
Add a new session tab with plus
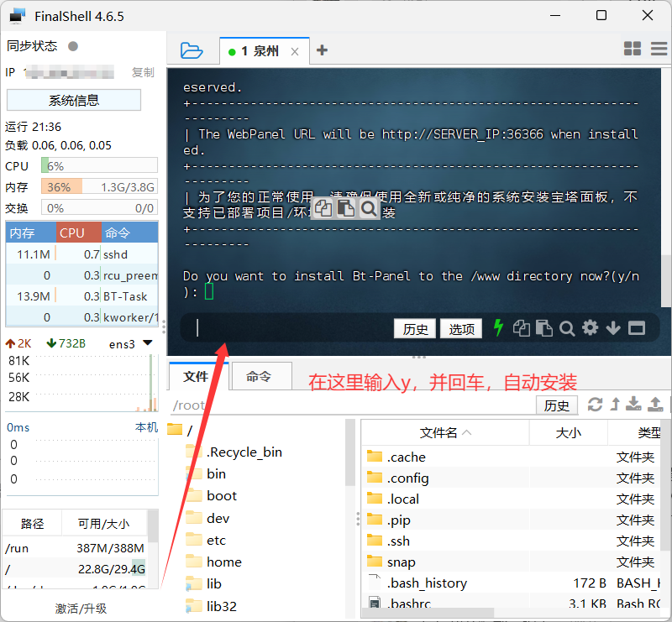(x=322, y=50)
